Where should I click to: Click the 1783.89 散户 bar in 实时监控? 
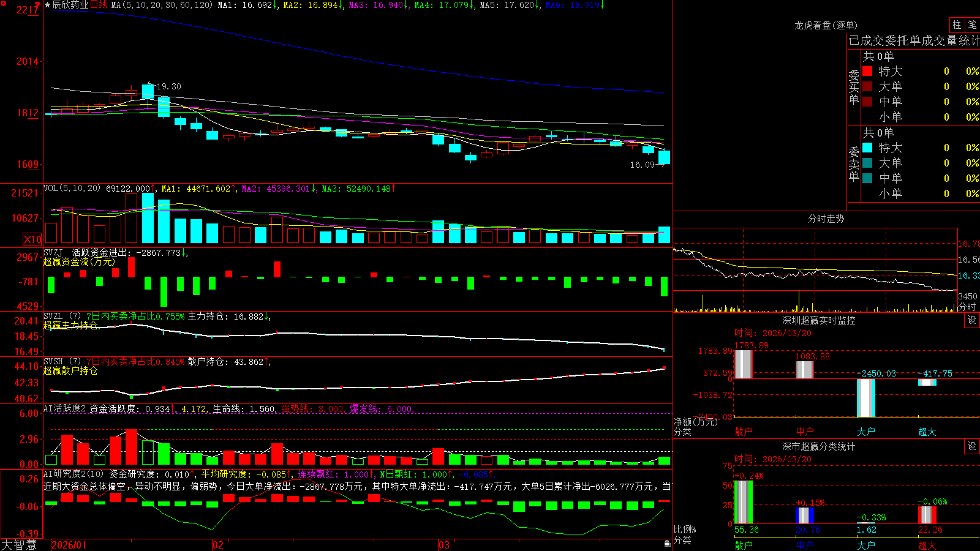point(743,364)
